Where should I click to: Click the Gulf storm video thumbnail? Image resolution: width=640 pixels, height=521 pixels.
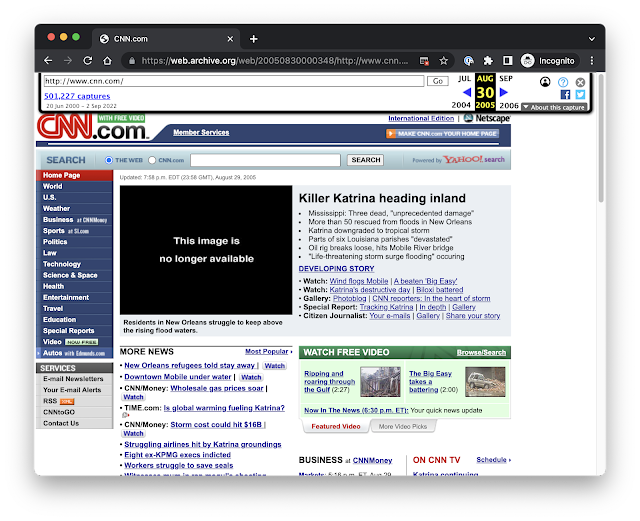point(380,382)
